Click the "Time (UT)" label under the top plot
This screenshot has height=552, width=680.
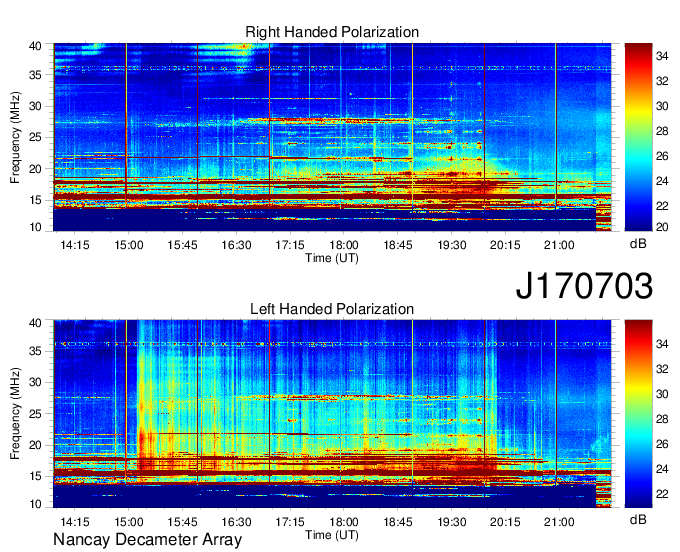(x=332, y=258)
